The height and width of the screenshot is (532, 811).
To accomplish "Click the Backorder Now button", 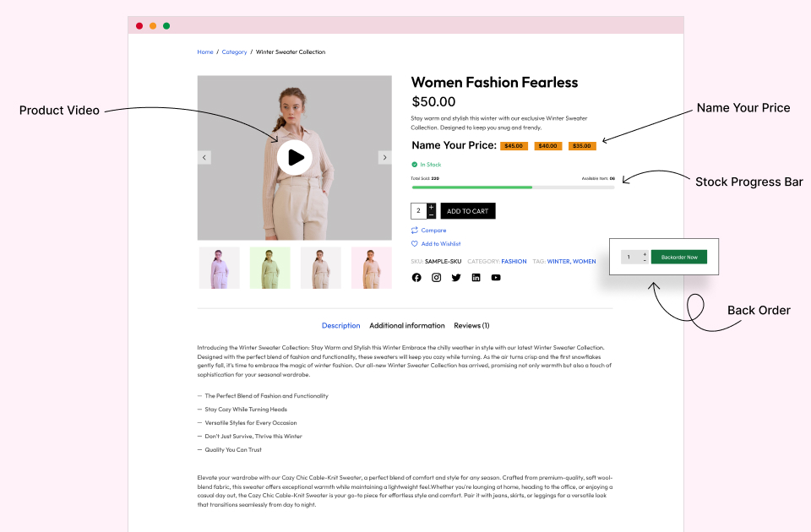I will (x=679, y=257).
